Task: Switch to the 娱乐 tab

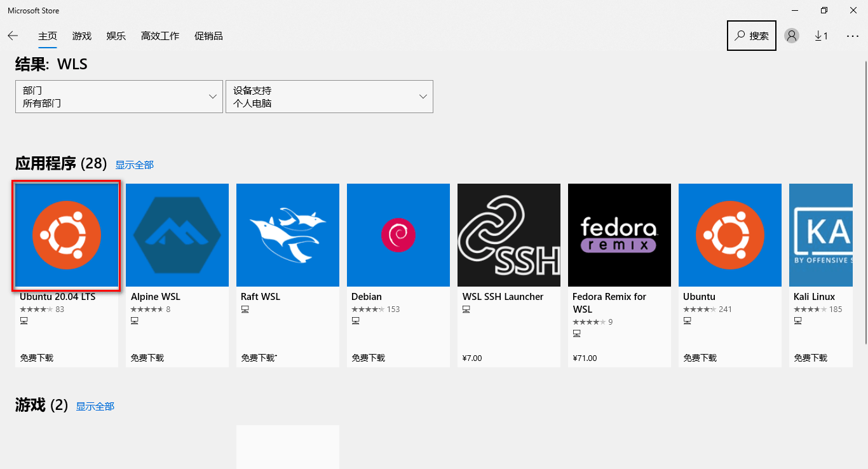Action: [116, 36]
